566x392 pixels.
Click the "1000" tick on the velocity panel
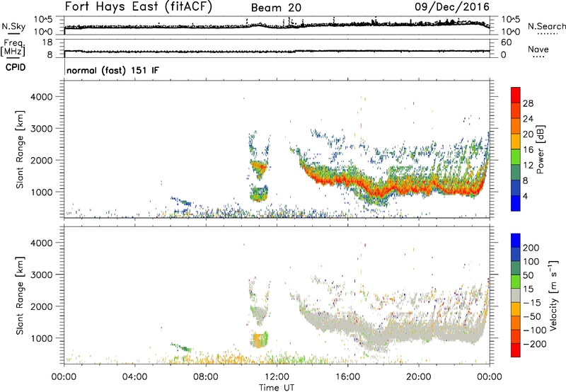pos(41,338)
